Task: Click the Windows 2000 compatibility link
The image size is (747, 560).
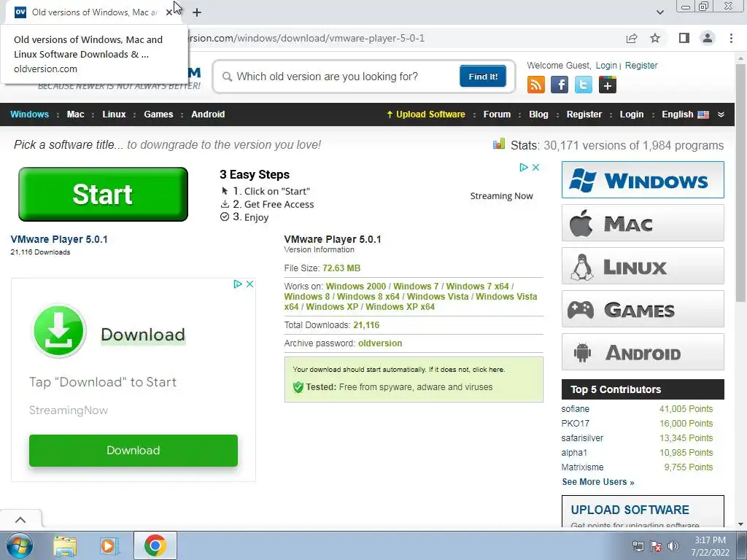Action: pos(356,286)
